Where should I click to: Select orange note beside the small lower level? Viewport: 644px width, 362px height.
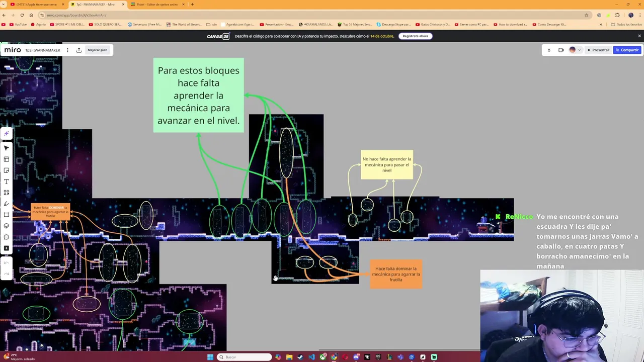click(x=396, y=274)
